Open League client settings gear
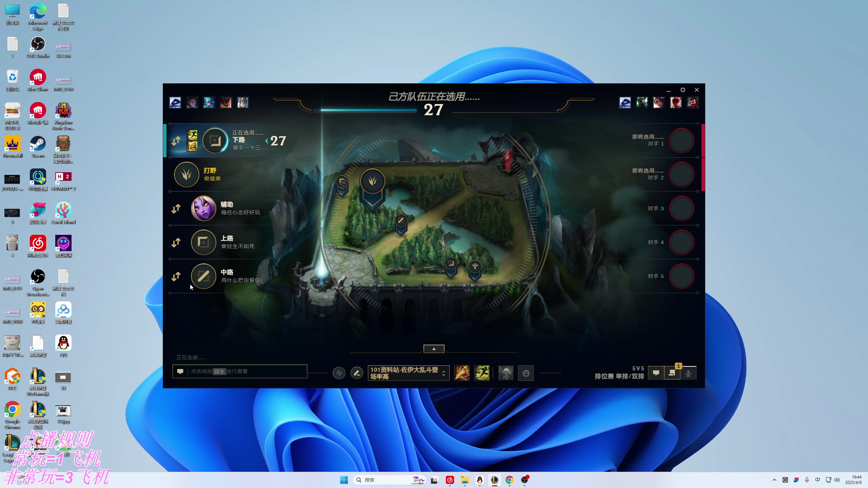This screenshot has width=868, height=488. click(683, 90)
